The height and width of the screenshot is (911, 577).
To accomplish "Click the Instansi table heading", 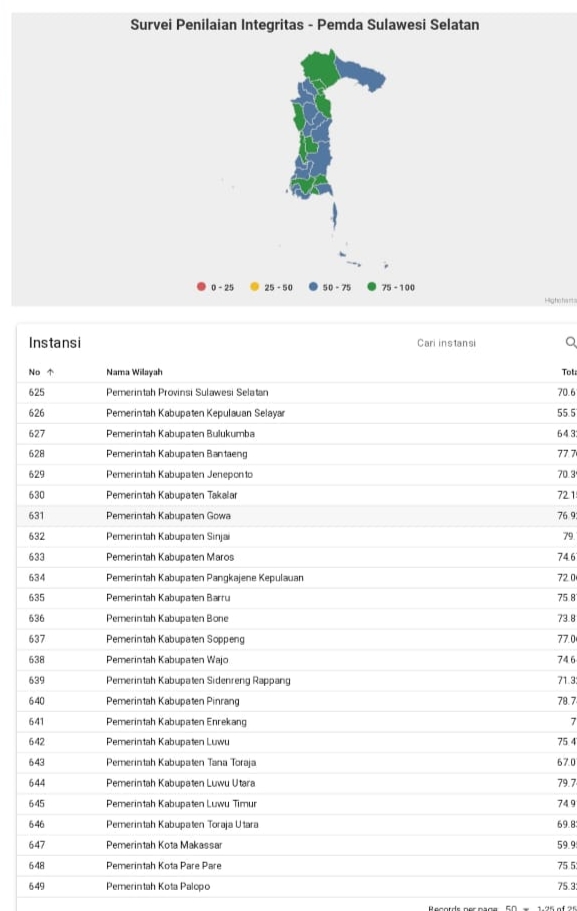I will click(55, 343).
